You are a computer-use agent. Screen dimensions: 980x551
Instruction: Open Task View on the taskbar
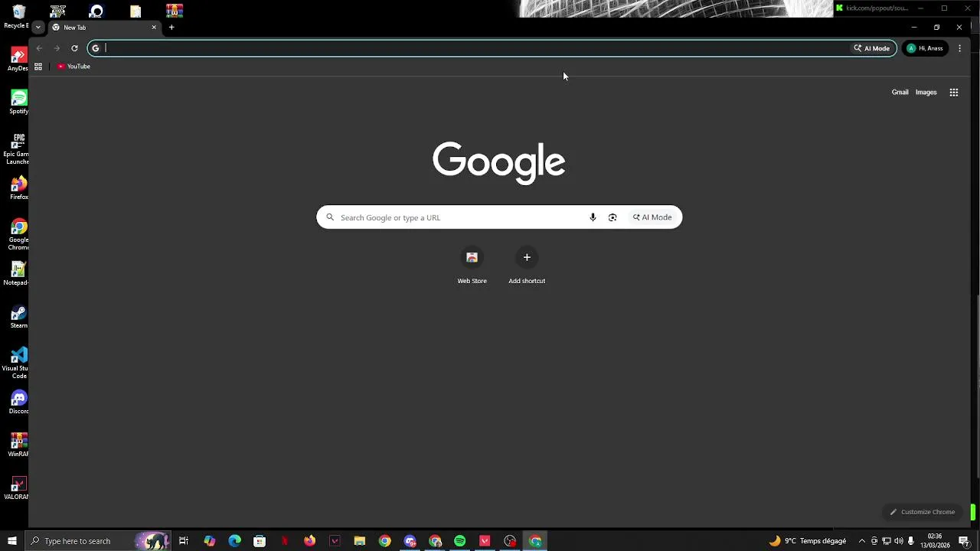click(184, 541)
